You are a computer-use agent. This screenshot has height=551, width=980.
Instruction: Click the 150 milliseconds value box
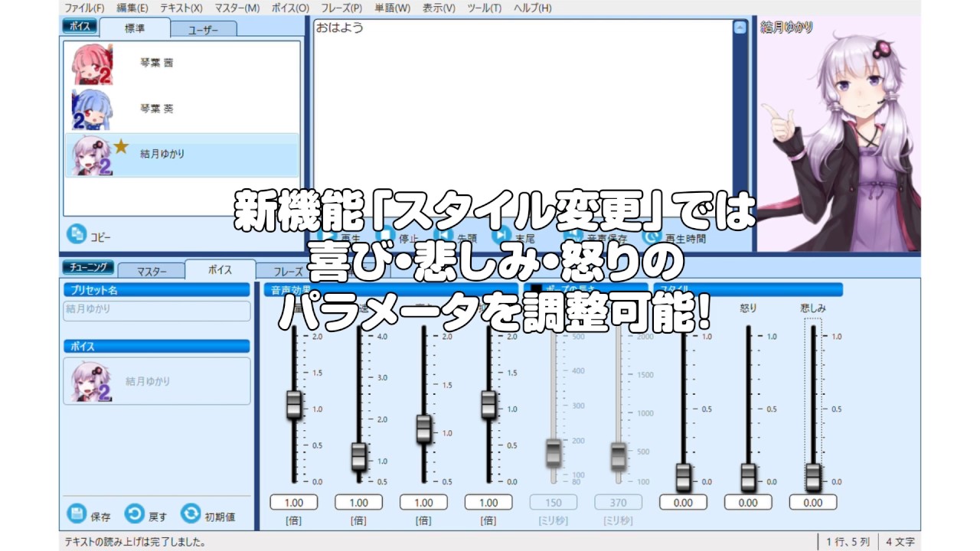(x=554, y=503)
